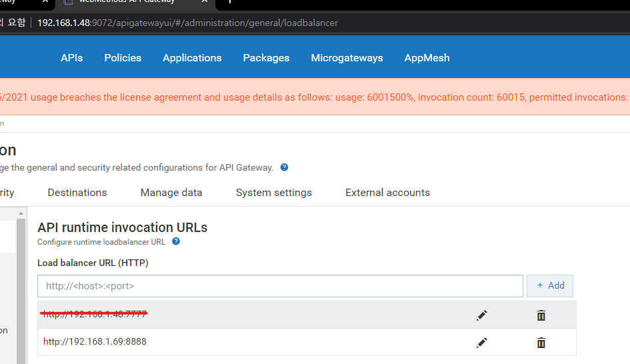Viewport: 630px width, 364px height.
Task: Switch to the Destinations tab
Action: point(77,193)
